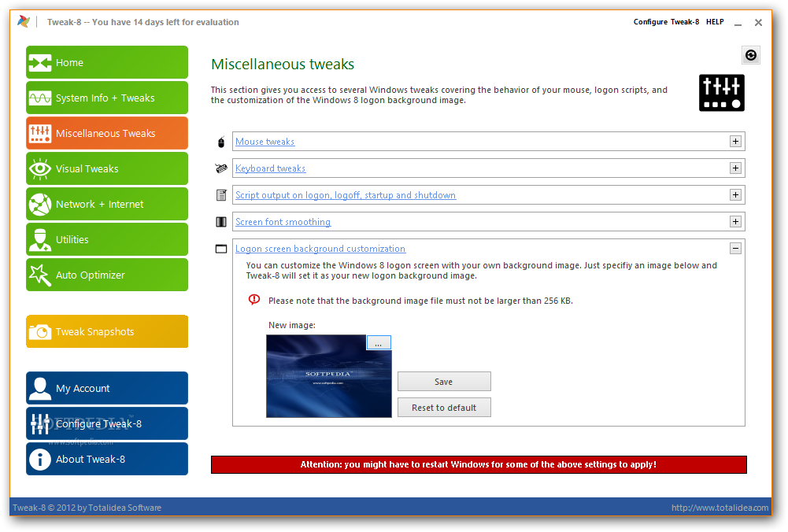Click the Tweak-8 logo in title bar
The width and height of the screenshot is (788, 532).
point(23,21)
